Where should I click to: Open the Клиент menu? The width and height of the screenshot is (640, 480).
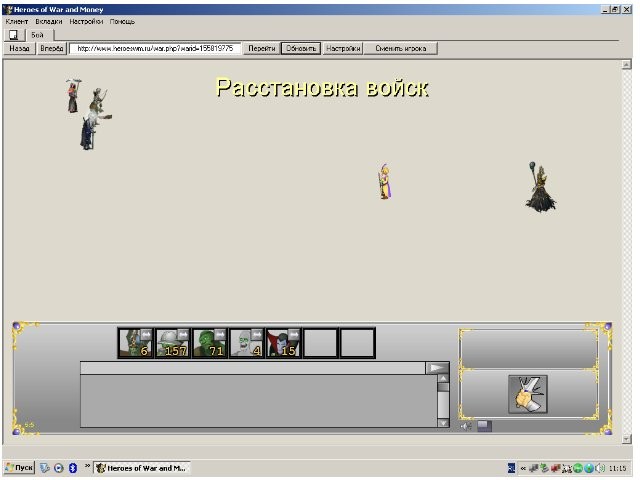click(17, 22)
